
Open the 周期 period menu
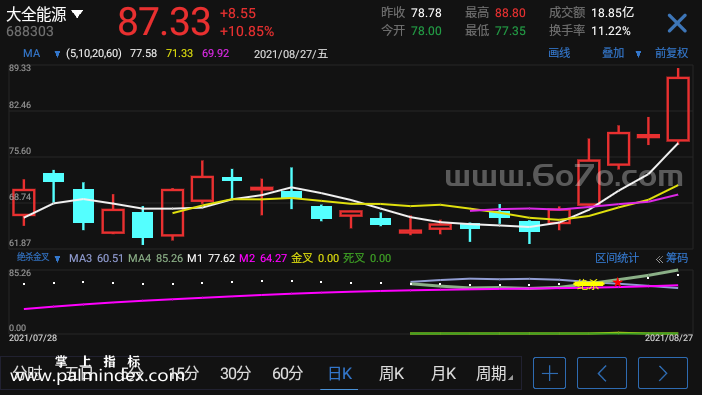point(494,373)
